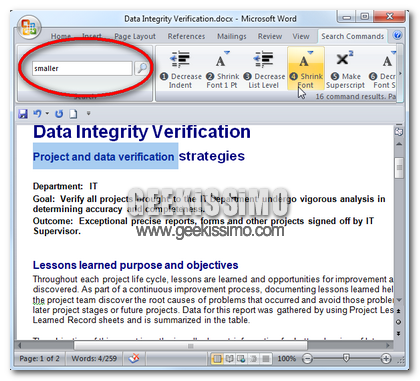This screenshot has width=420, height=381.
Task: Open the Word Help question mark
Action: pos(397,35)
